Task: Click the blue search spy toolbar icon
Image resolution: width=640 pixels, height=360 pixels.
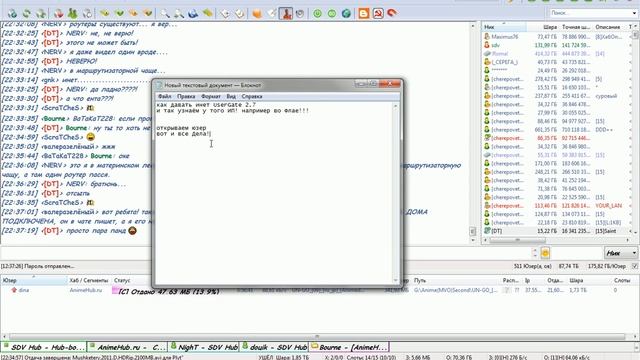Action: tap(193, 13)
